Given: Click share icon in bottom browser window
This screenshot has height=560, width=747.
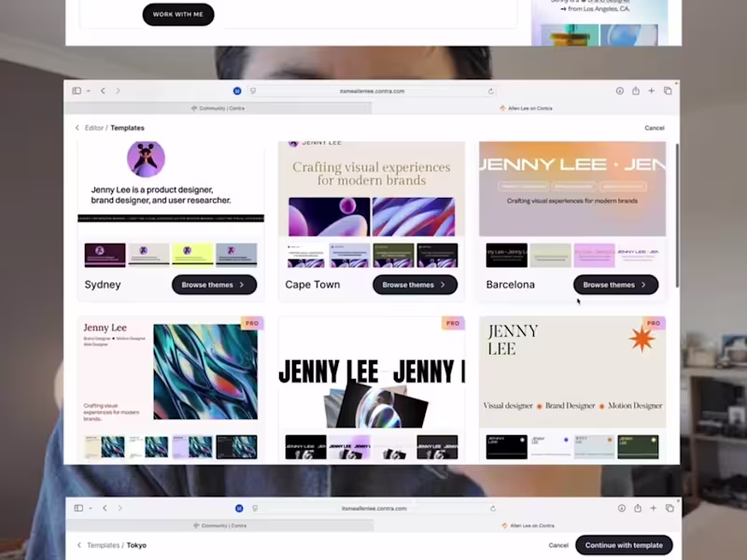Looking at the screenshot, I should point(638,508).
